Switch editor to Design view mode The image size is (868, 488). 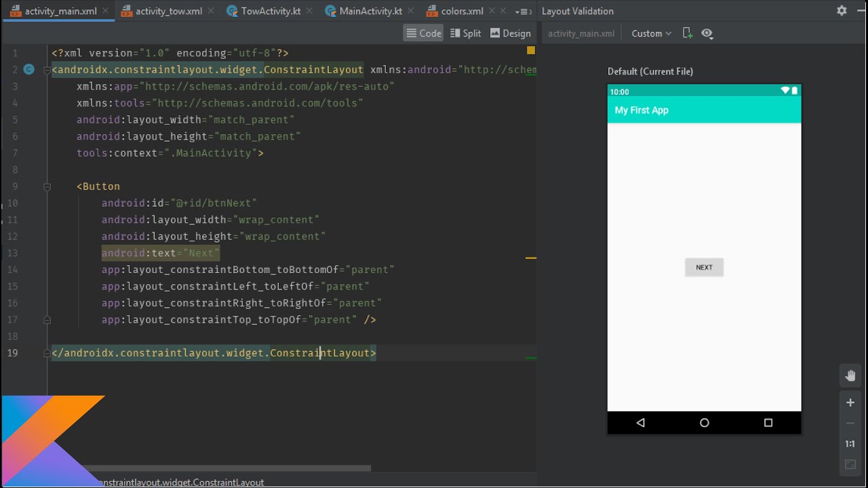pos(511,33)
